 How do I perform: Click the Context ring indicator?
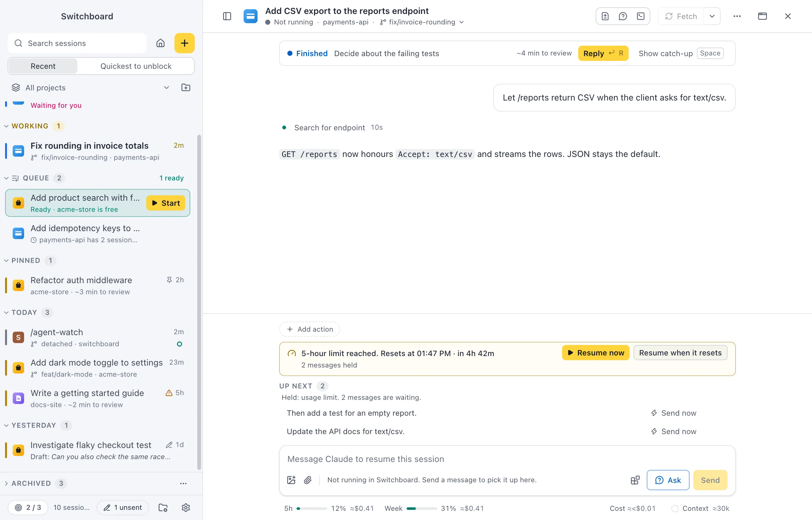click(x=675, y=509)
